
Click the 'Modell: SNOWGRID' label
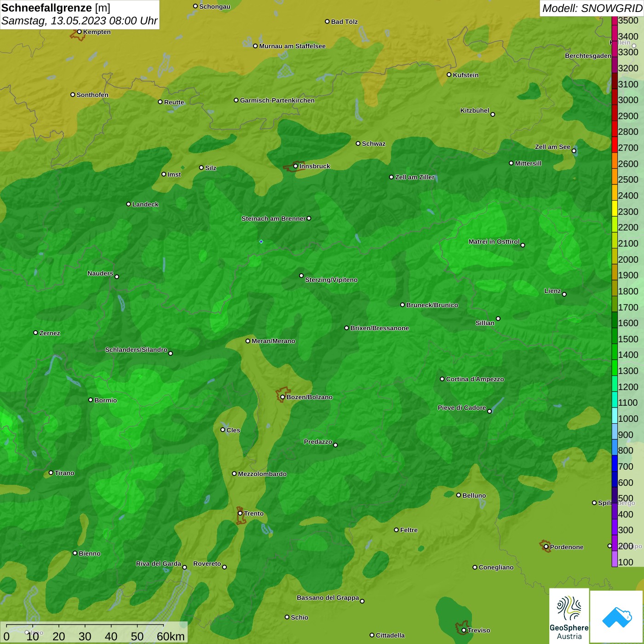coord(592,8)
